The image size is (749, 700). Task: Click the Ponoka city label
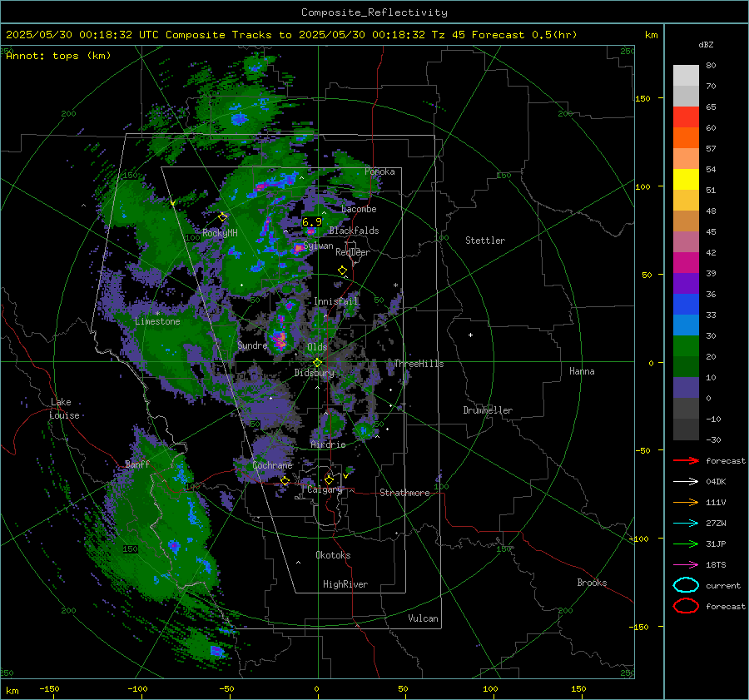379,171
